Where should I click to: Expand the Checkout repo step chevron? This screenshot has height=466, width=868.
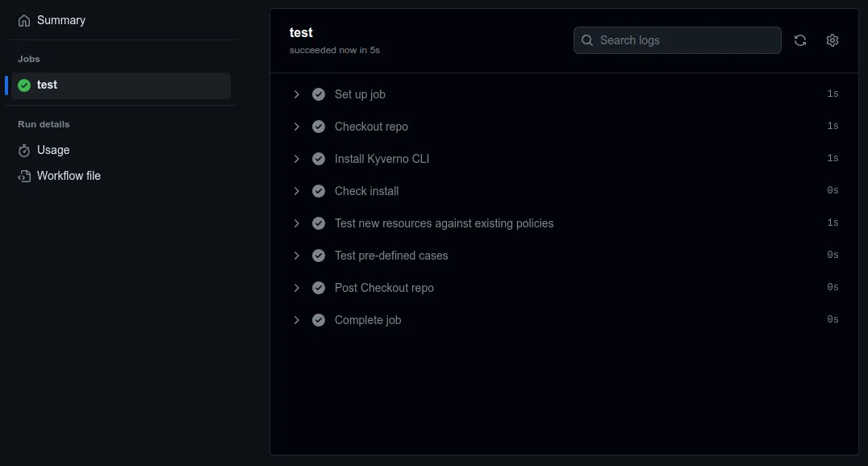(297, 127)
